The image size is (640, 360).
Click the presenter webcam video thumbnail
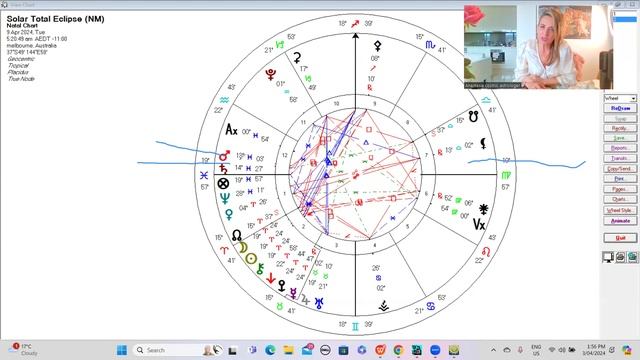click(539, 47)
